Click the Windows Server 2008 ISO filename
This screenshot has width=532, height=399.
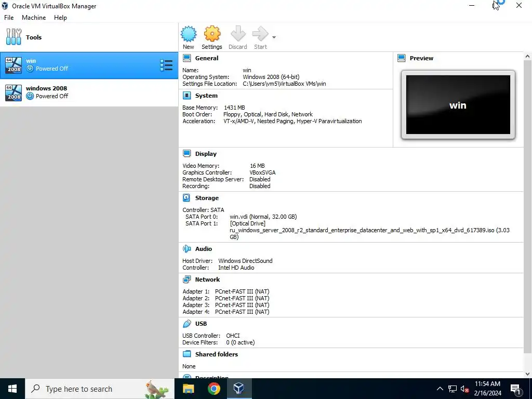(369, 233)
